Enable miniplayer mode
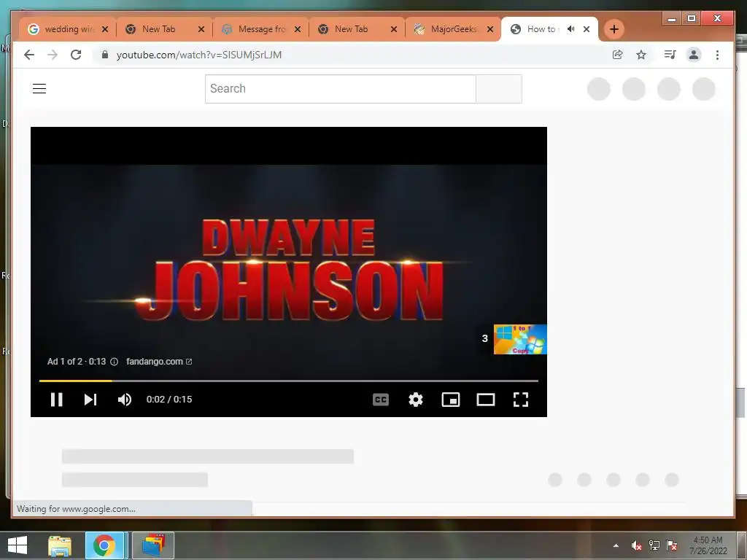 (451, 400)
